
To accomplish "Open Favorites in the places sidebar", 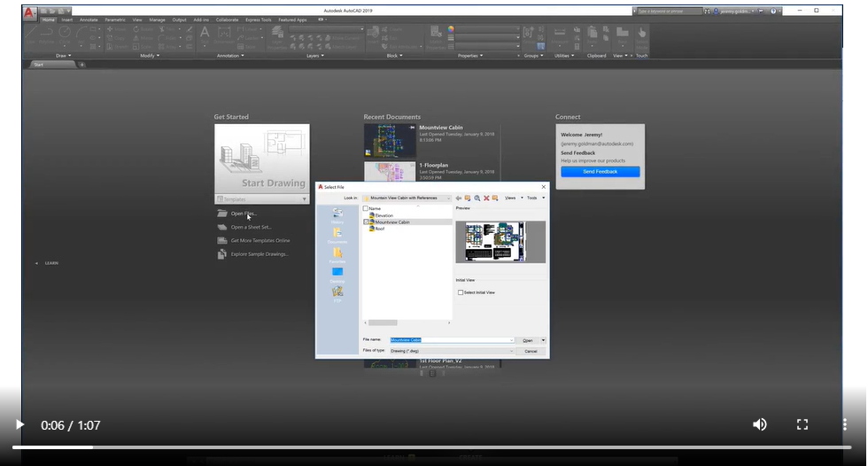I will click(337, 255).
